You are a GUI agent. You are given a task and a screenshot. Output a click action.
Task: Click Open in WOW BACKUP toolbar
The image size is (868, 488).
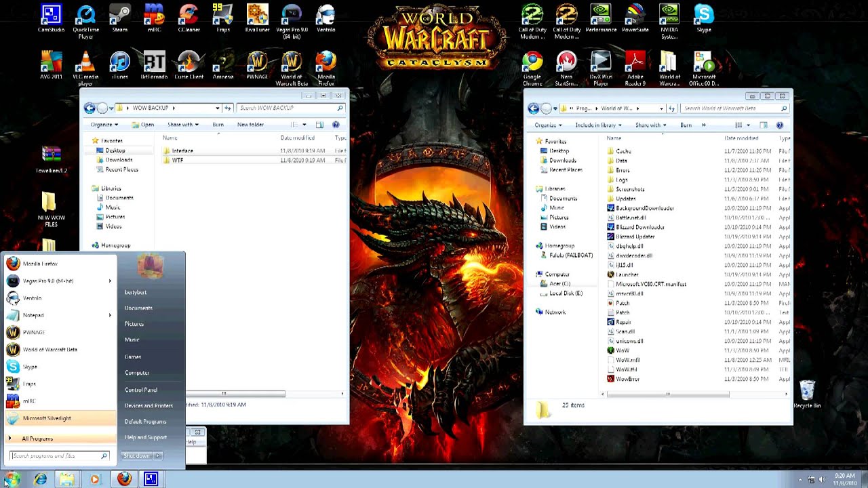point(143,125)
